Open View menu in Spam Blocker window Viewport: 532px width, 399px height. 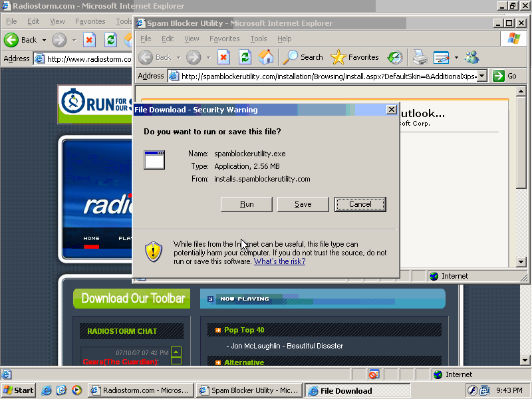coord(192,39)
